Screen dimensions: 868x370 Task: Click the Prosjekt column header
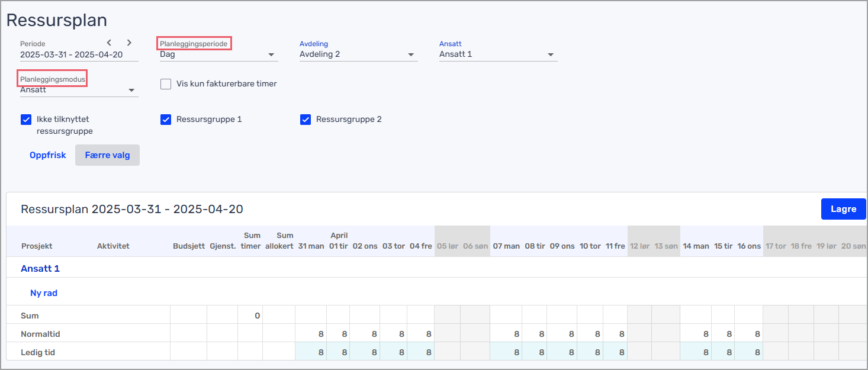tap(37, 246)
